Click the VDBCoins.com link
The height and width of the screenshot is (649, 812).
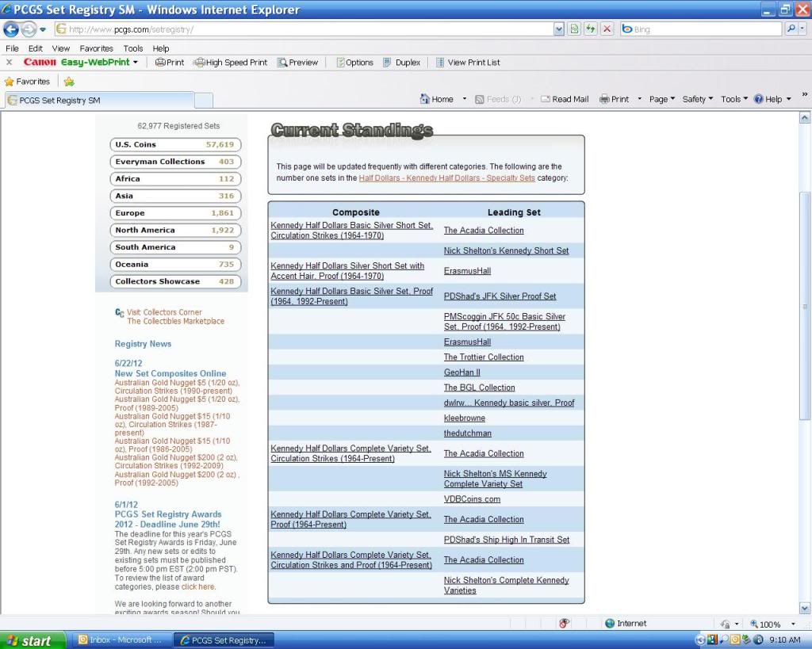pos(472,499)
